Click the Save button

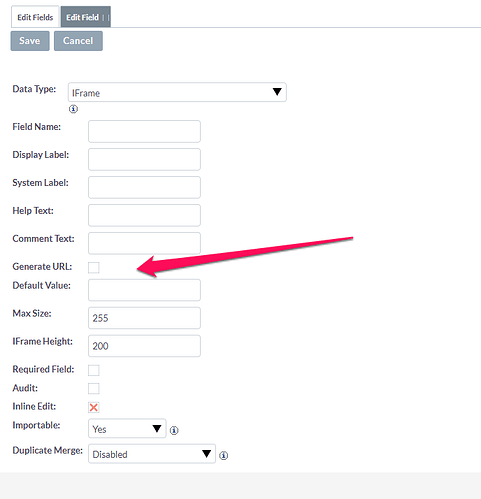coord(30,41)
